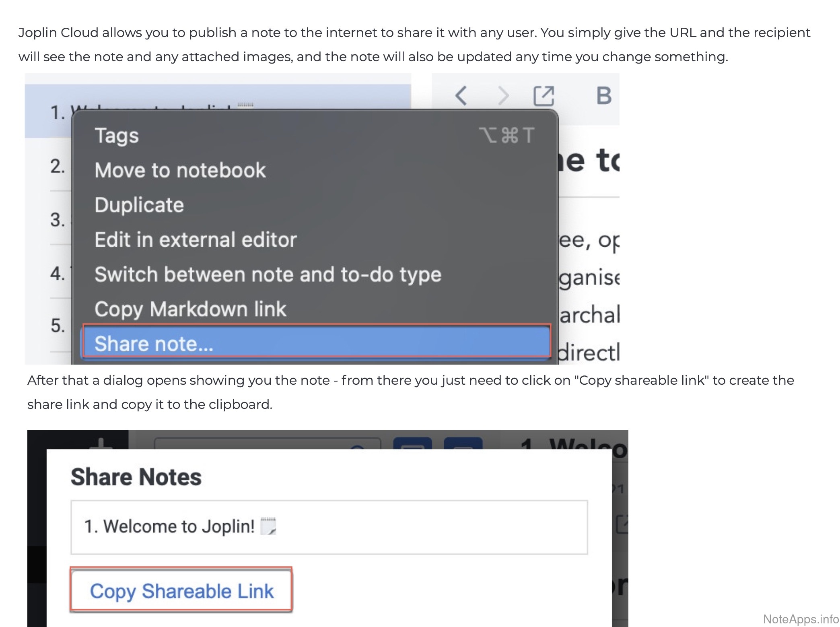
Task: Select Move to notebook menu entry
Action: (x=180, y=170)
